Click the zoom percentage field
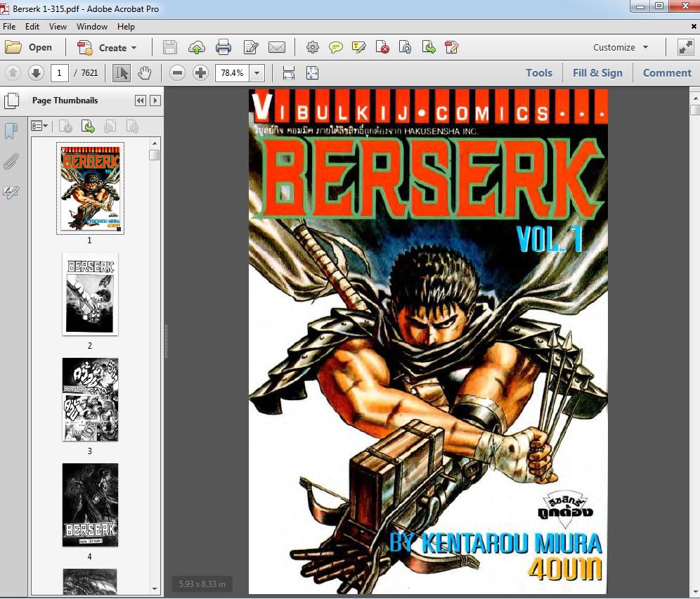Screen dimensions: 700x599 coord(232,73)
